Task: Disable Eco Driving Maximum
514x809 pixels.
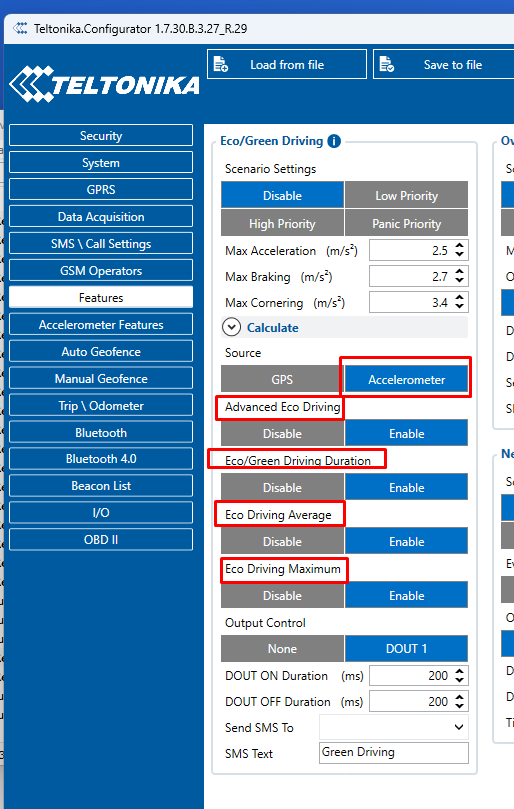Action: click(x=282, y=595)
